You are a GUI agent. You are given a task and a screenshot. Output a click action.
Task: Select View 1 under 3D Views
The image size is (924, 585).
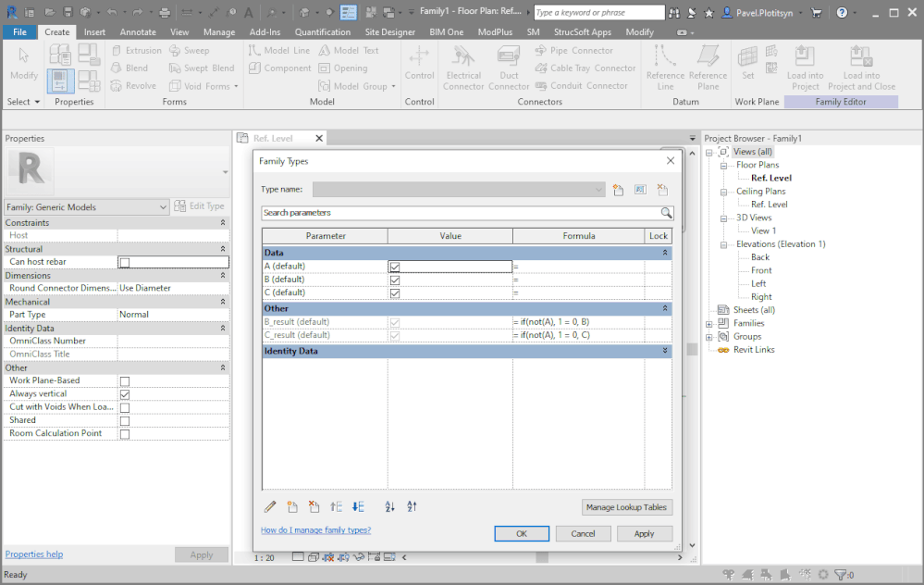(x=763, y=230)
